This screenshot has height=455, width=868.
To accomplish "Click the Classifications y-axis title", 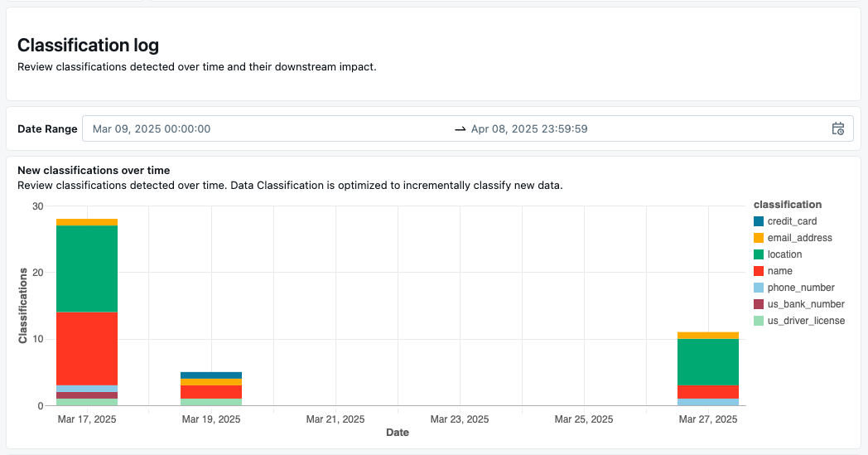I will point(22,306).
